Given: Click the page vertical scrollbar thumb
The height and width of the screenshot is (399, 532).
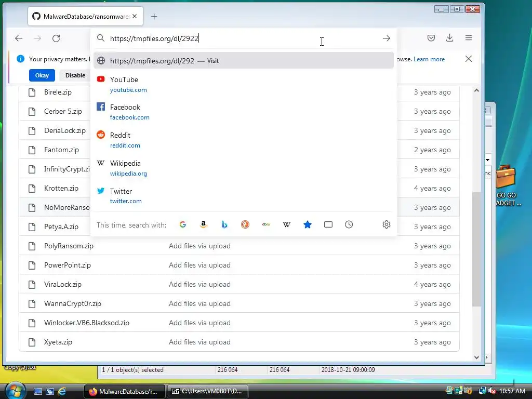Looking at the screenshot, I should (476, 249).
